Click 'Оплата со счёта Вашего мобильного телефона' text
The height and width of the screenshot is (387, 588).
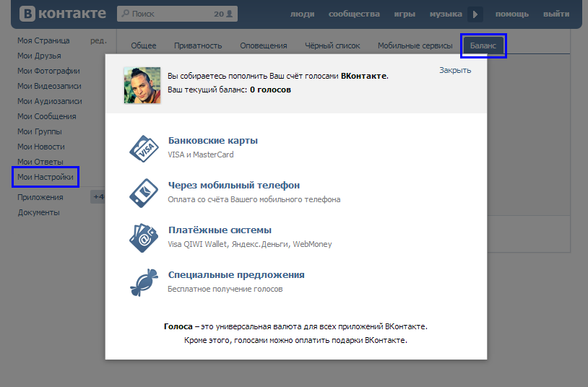[254, 199]
